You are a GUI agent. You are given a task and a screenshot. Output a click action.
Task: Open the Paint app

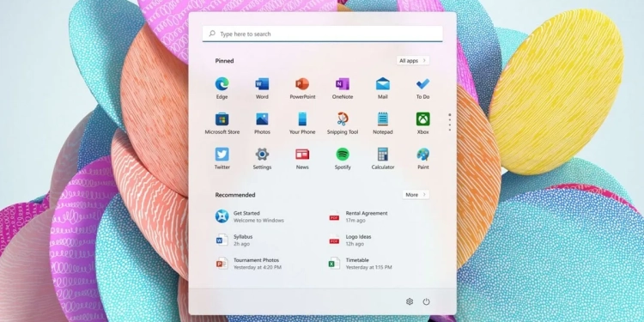coord(422,159)
